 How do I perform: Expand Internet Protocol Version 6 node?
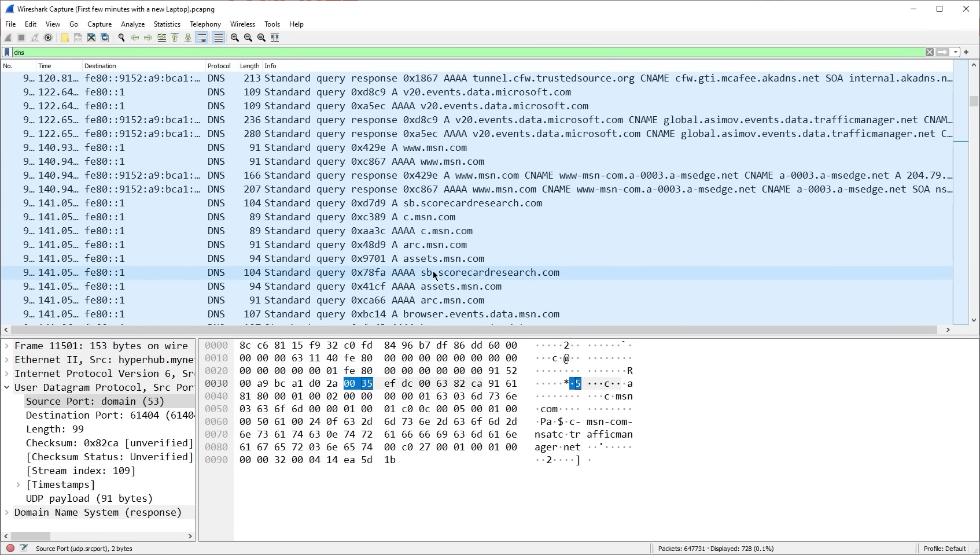(x=7, y=373)
